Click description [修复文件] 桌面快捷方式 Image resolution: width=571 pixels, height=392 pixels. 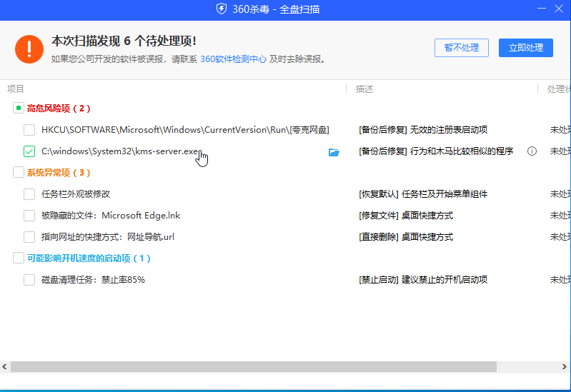[406, 216]
